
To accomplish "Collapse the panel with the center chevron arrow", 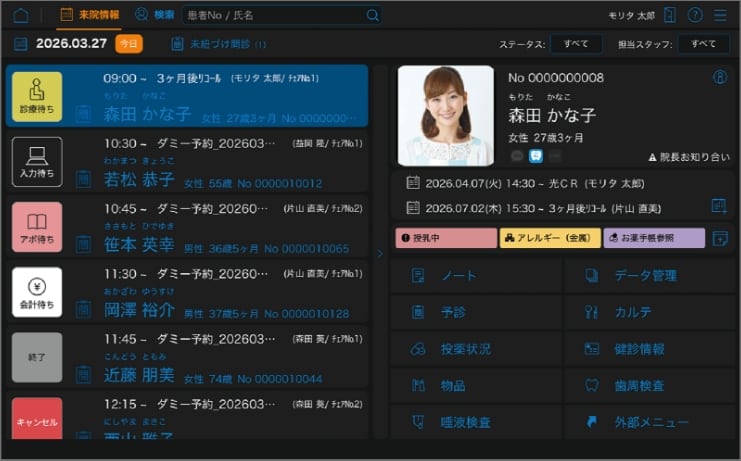I will pos(380,254).
